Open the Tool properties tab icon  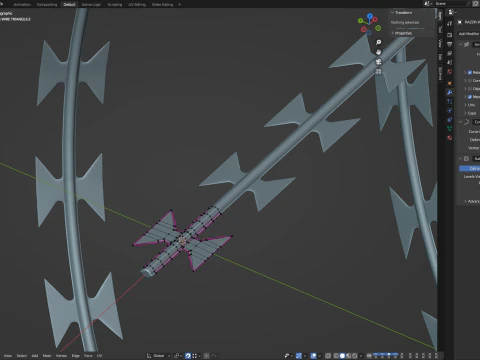(x=450, y=23)
